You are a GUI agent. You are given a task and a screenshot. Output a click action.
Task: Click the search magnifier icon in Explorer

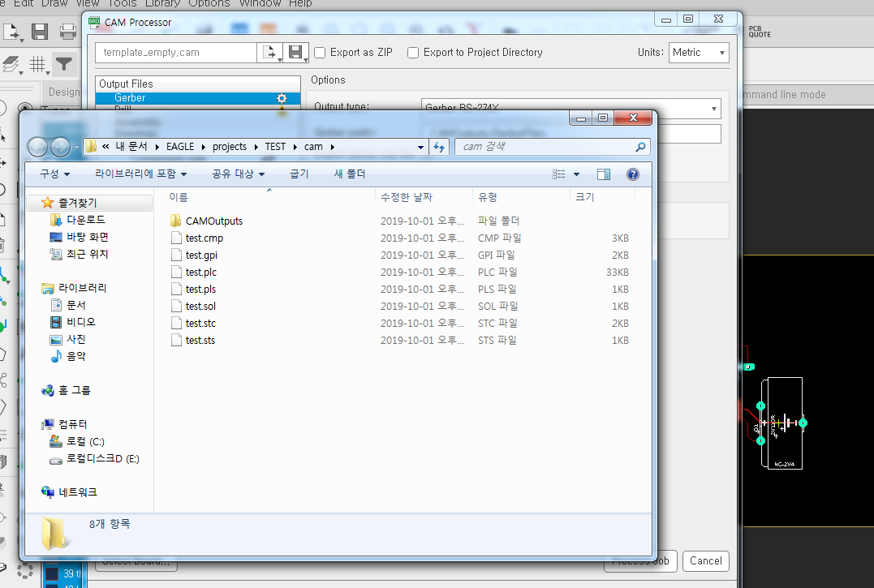point(640,147)
